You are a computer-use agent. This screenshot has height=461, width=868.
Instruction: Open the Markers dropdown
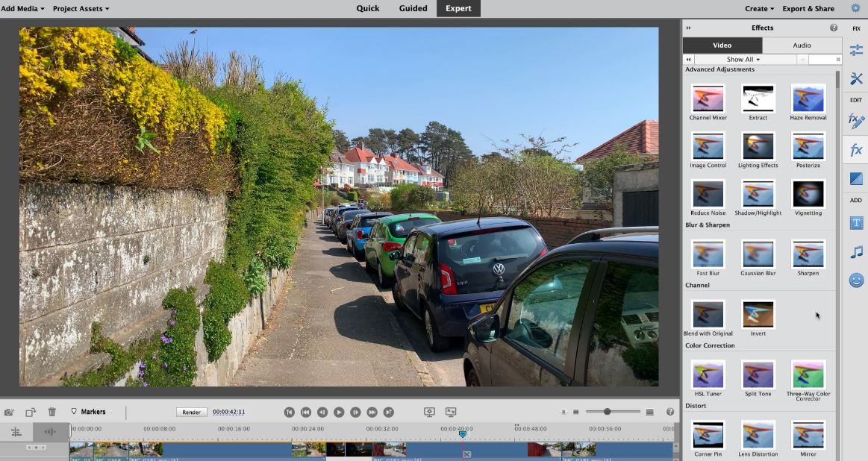[x=93, y=412]
